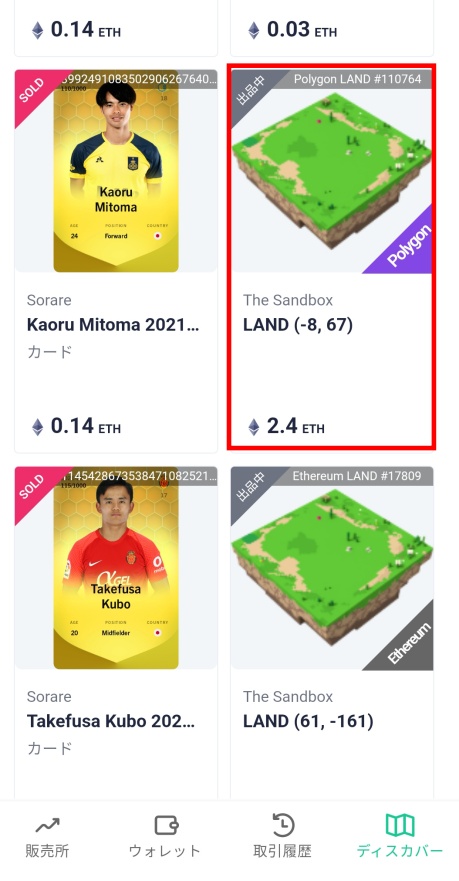The image size is (459, 881).
Task: Select the Kaoru Mitoma card image
Action: (116, 171)
